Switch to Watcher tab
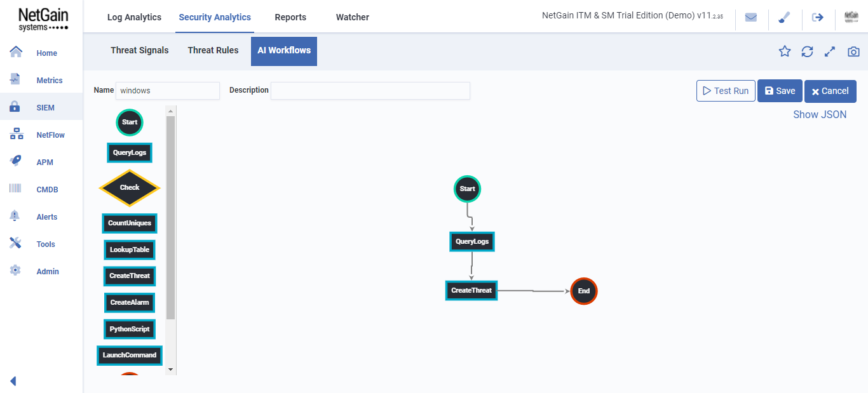This screenshot has height=393, width=868. [353, 17]
